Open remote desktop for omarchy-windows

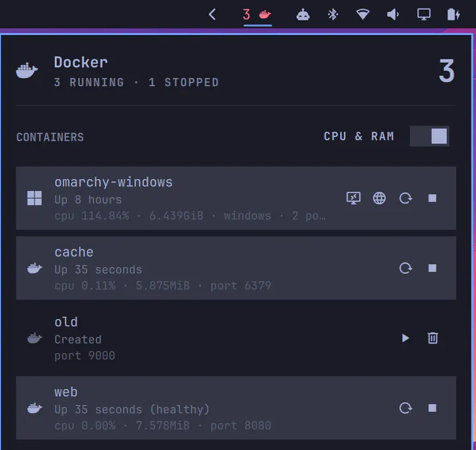[354, 198]
